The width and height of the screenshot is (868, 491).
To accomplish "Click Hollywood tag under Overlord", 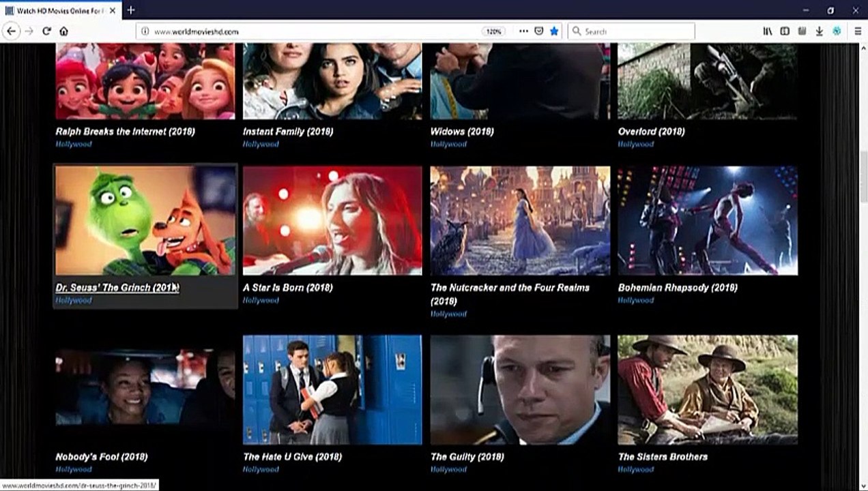I will click(636, 144).
